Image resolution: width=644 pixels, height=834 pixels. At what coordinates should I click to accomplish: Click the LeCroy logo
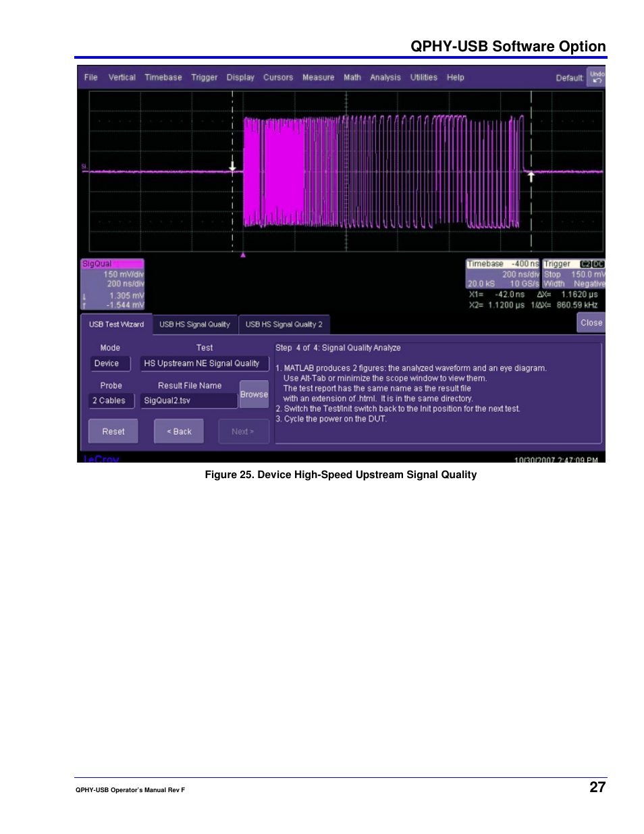click(x=101, y=459)
